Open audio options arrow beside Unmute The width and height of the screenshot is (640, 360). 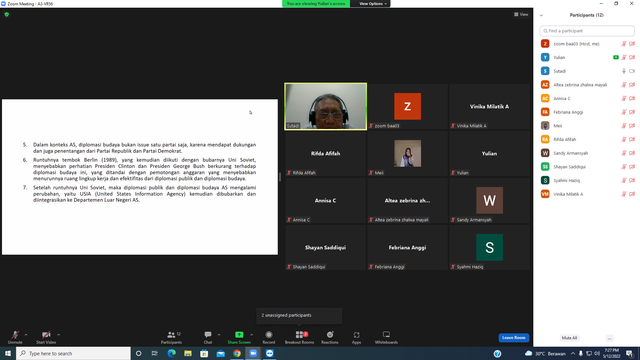coord(26,335)
